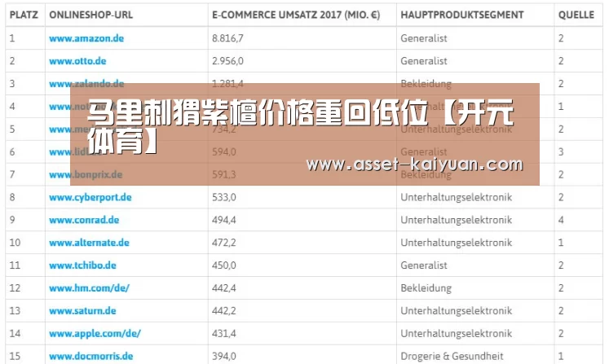Open the www.tchibo.de link
609x364 pixels.
(x=82, y=265)
